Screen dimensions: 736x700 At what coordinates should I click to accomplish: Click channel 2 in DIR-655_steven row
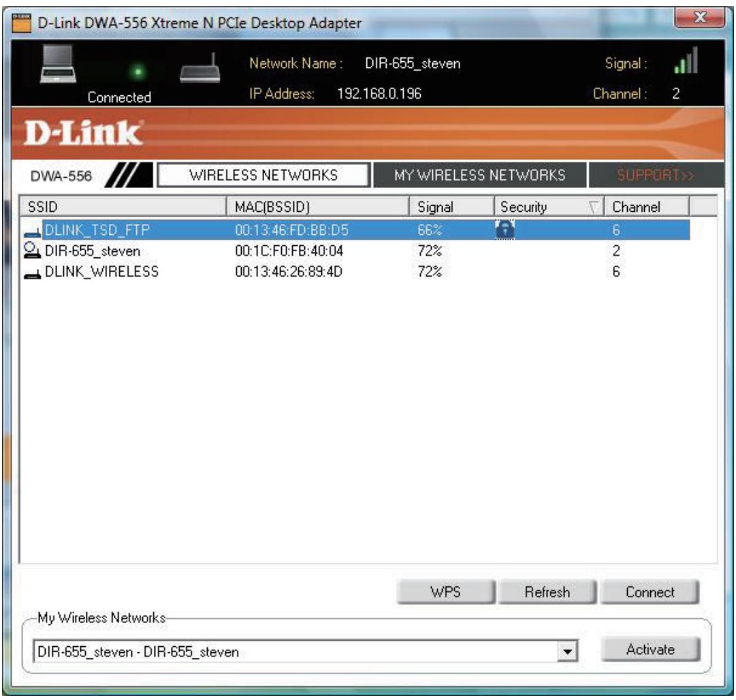(x=616, y=251)
